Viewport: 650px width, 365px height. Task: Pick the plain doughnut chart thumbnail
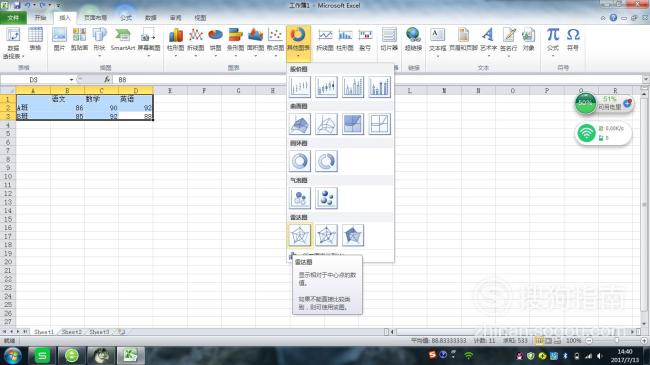pyautogui.click(x=300, y=161)
